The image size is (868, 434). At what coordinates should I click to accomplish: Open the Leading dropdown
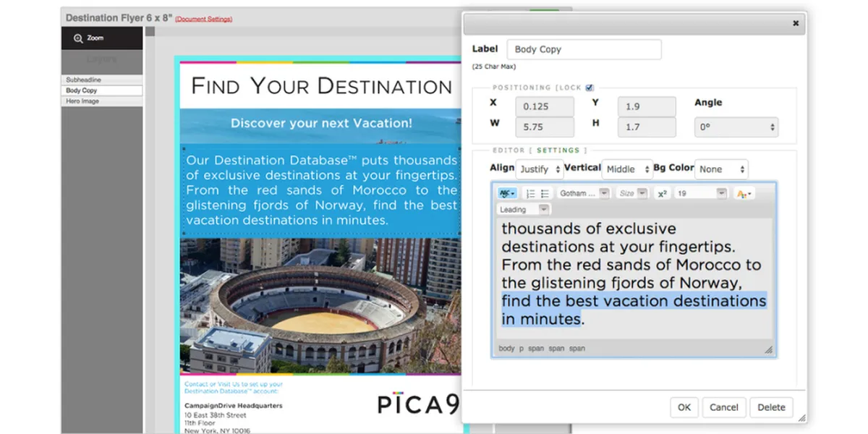point(524,210)
